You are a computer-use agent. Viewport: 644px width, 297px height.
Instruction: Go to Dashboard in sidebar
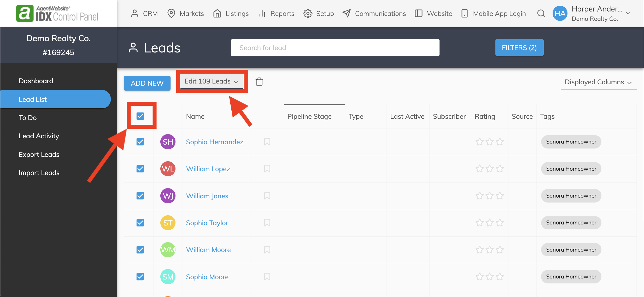pos(36,81)
